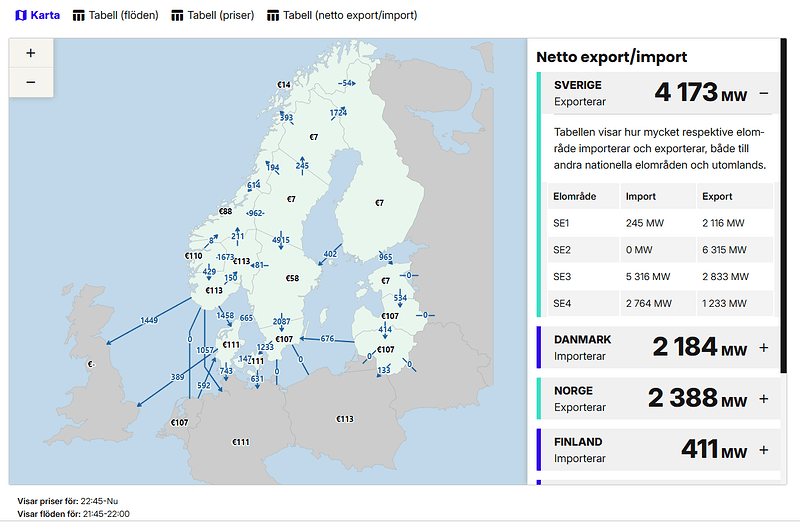800x522 pixels.
Task: Expand the Finland section
Action: click(763, 450)
